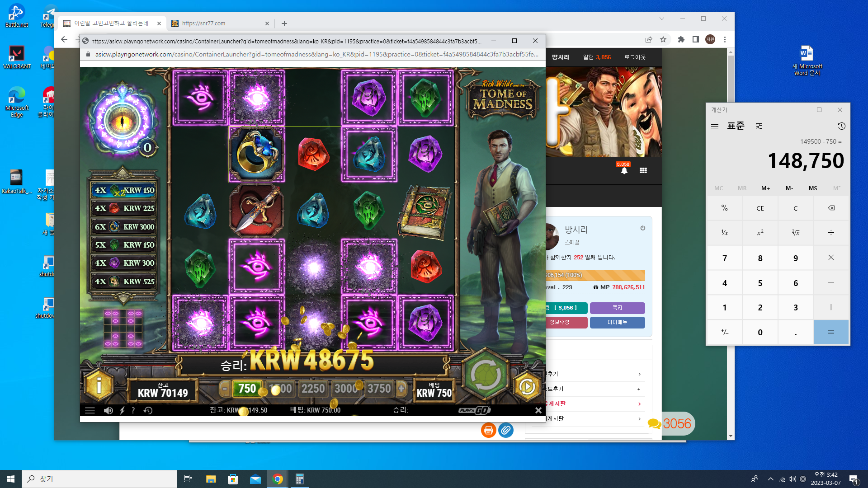Spin the reels with the green spin button
Viewport: 868px width, 488px height.
pos(485,374)
